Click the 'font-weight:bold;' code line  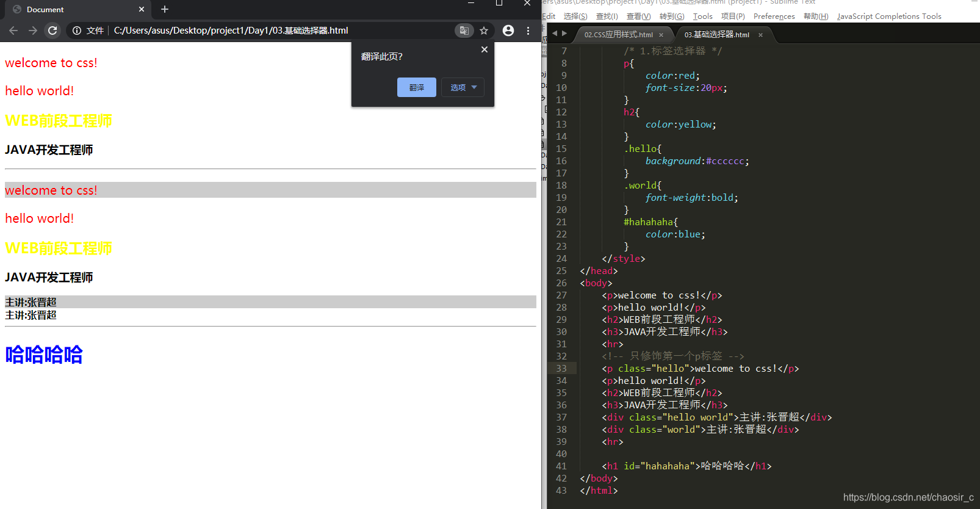(x=692, y=198)
